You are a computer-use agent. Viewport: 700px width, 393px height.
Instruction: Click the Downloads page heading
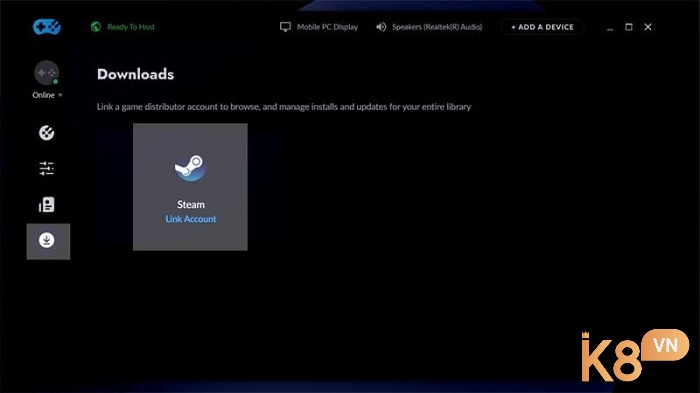click(x=135, y=74)
